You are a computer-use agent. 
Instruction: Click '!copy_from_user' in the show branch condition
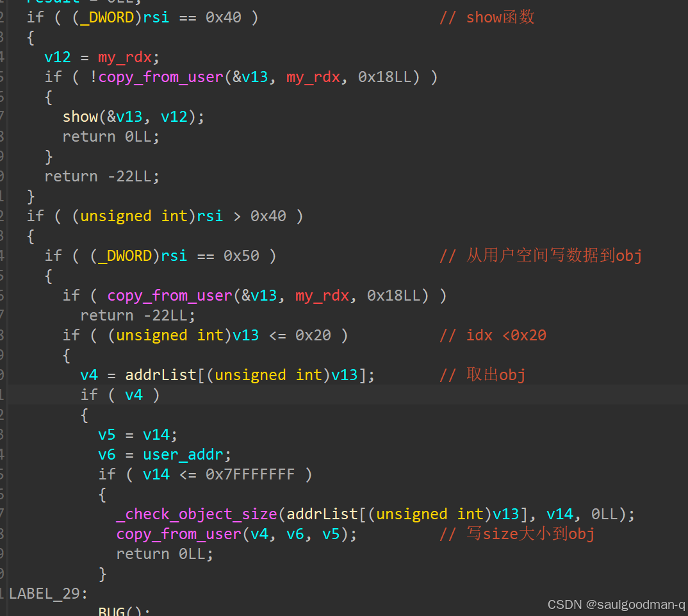(157, 78)
